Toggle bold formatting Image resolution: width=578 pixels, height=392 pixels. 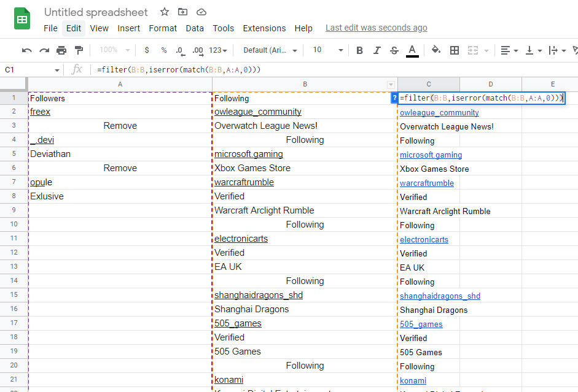coord(359,50)
